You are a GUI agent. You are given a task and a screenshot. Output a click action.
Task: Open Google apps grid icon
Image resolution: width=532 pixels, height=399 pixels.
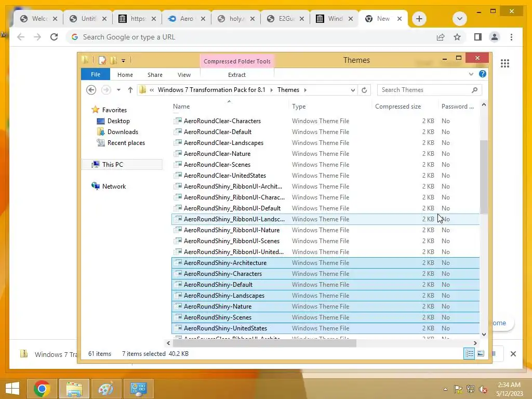click(x=504, y=63)
